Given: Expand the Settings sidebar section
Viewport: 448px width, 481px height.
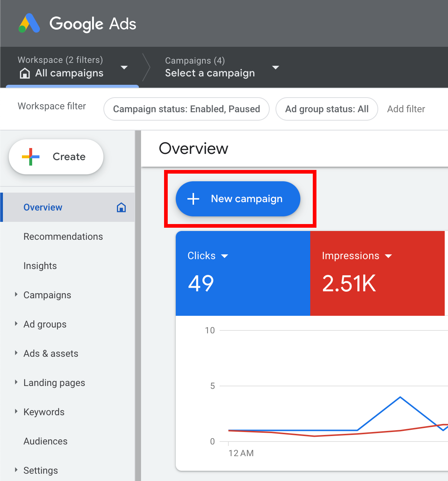Looking at the screenshot, I should coord(16,470).
